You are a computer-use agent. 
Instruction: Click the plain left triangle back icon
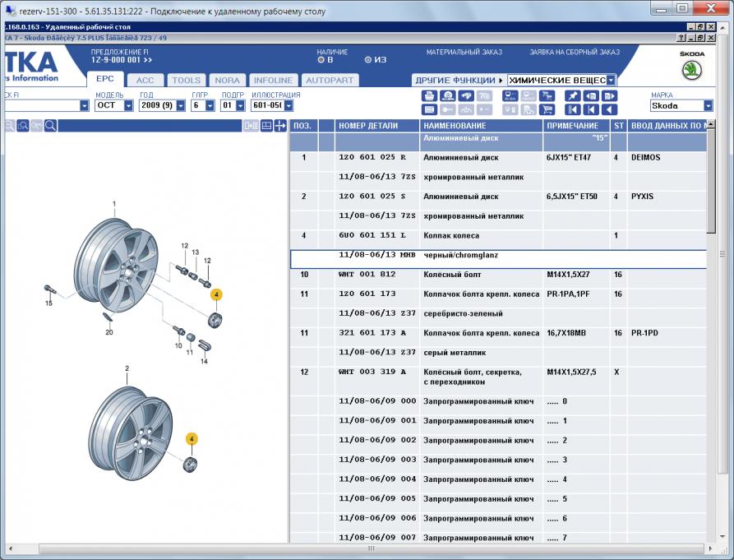[x=609, y=109]
